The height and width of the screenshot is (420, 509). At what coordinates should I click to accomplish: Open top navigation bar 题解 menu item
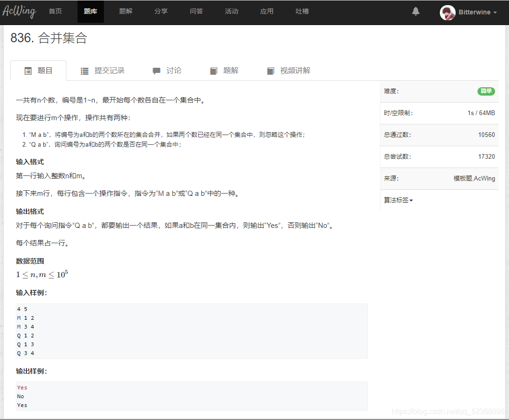pos(126,11)
